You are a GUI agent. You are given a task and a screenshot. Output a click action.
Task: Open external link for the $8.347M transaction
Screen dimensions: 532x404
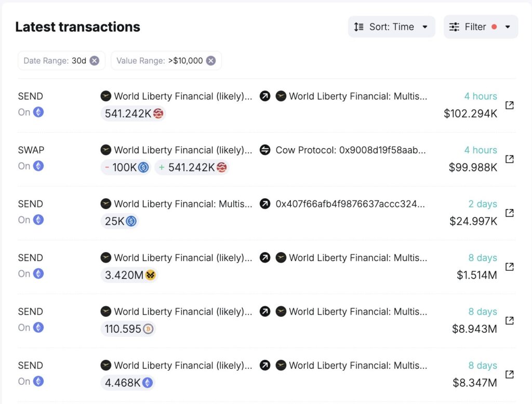point(510,374)
